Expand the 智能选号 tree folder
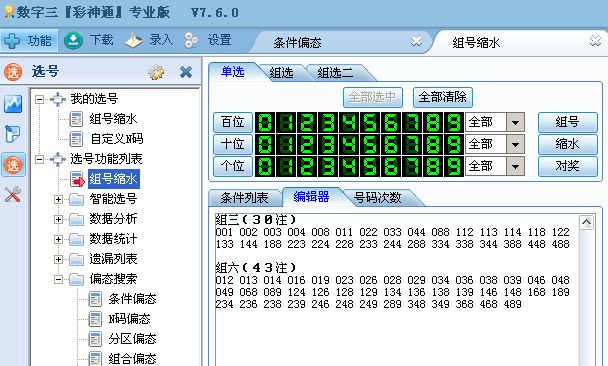 (x=59, y=199)
